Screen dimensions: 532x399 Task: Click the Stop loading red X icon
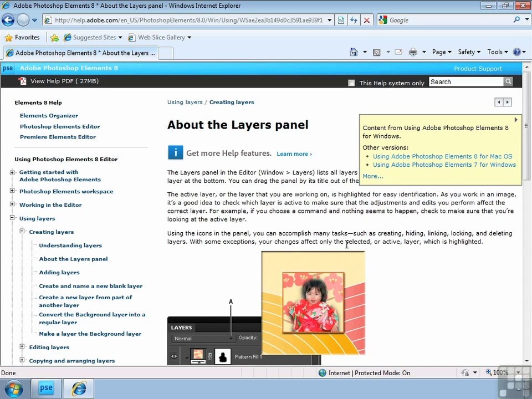click(367, 21)
